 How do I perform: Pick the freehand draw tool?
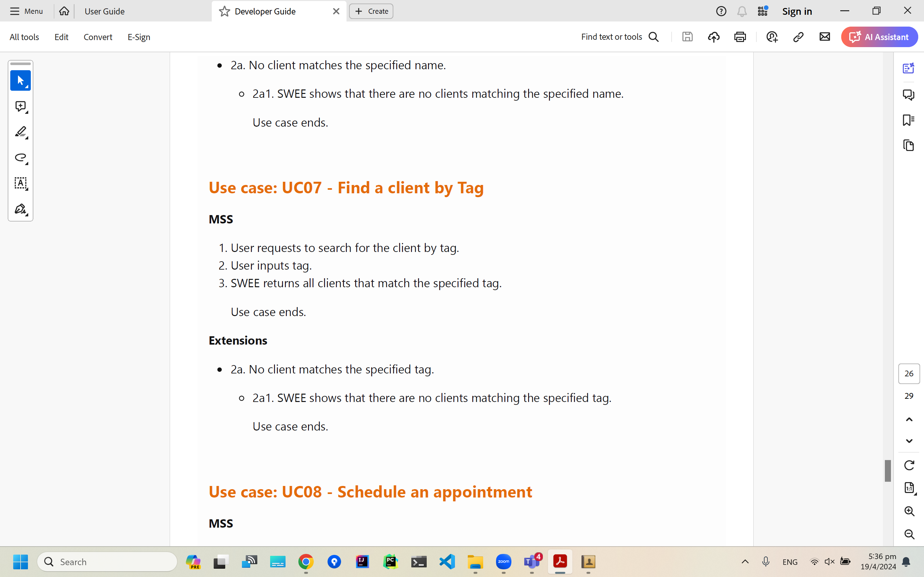coord(20,158)
